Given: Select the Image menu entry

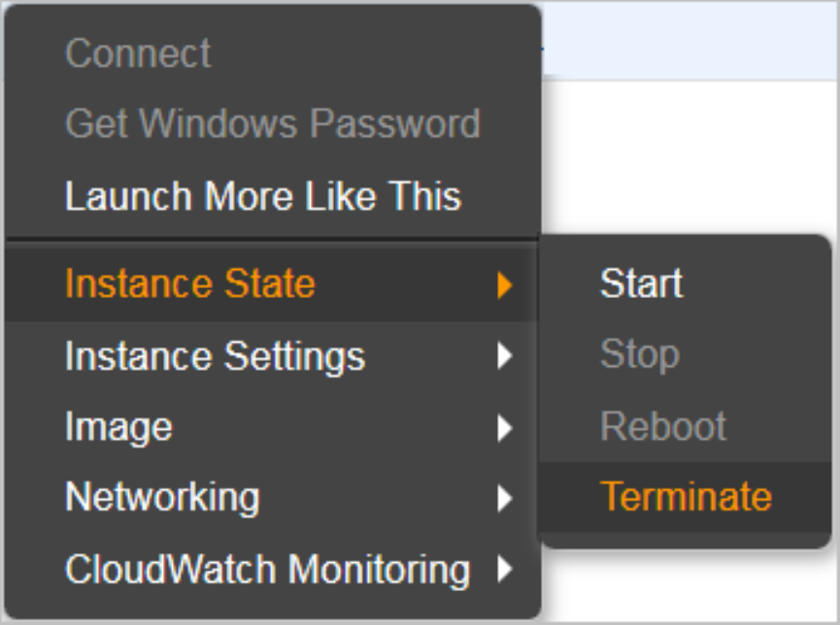Looking at the screenshot, I should coord(118,427).
